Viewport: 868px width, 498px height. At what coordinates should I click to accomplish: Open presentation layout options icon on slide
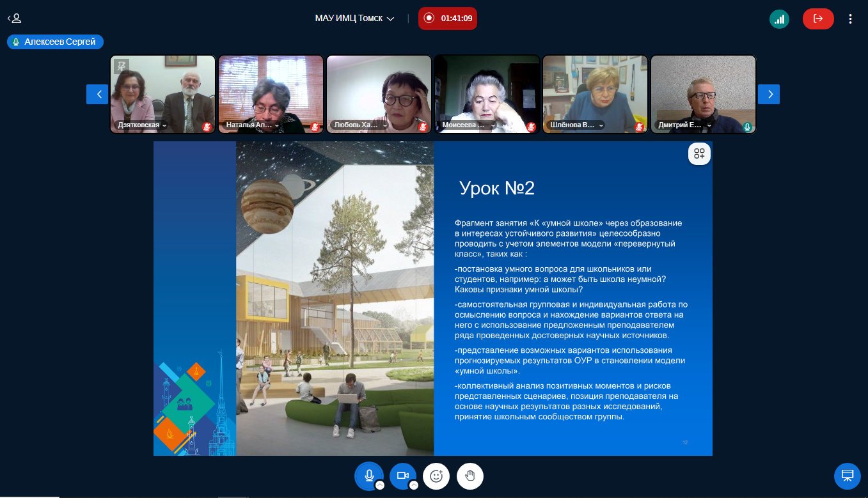coord(699,153)
